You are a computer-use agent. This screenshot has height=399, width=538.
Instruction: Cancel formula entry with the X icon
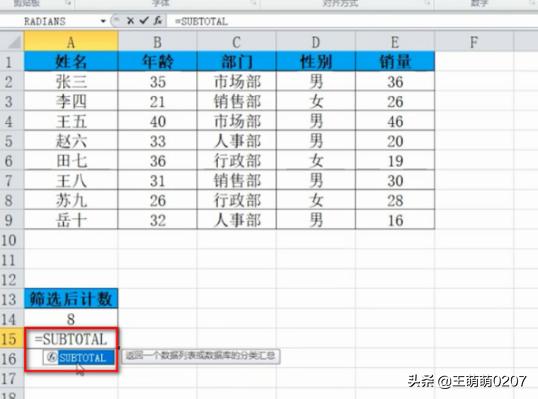(x=130, y=21)
